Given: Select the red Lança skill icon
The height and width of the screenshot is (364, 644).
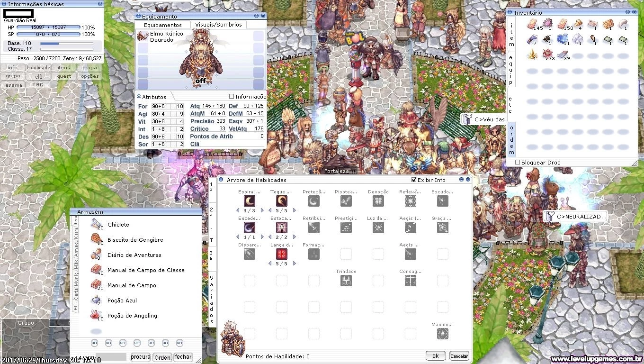Looking at the screenshot, I should pos(282,254).
